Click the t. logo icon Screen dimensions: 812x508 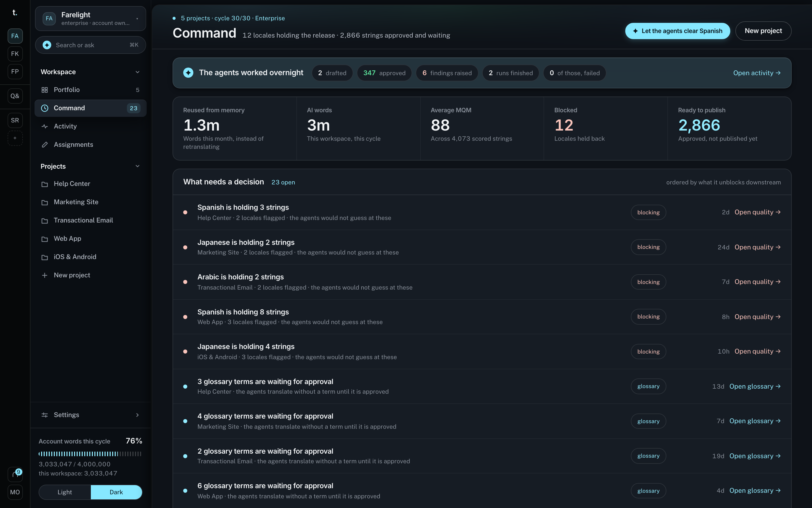15,12
